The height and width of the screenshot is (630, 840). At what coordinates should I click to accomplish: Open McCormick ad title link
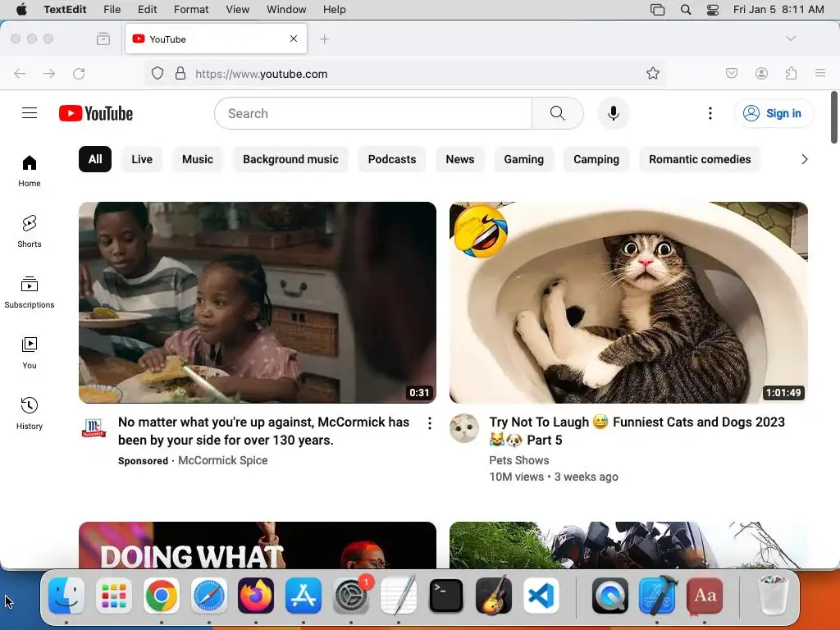pyautogui.click(x=263, y=431)
